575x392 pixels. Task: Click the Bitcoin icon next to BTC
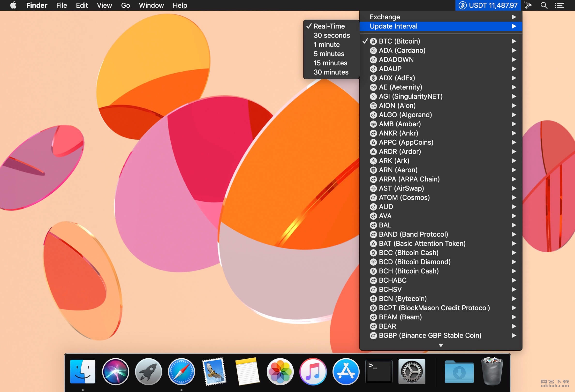[x=373, y=41]
